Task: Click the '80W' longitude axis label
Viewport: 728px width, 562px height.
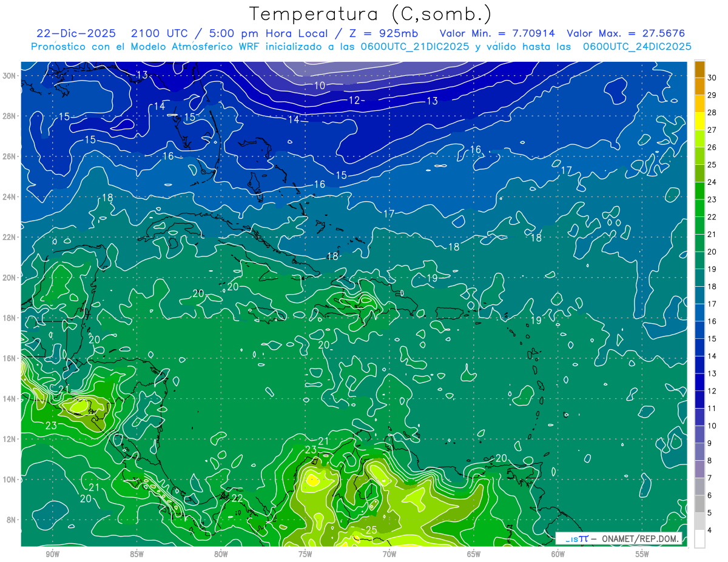Action: point(221,555)
